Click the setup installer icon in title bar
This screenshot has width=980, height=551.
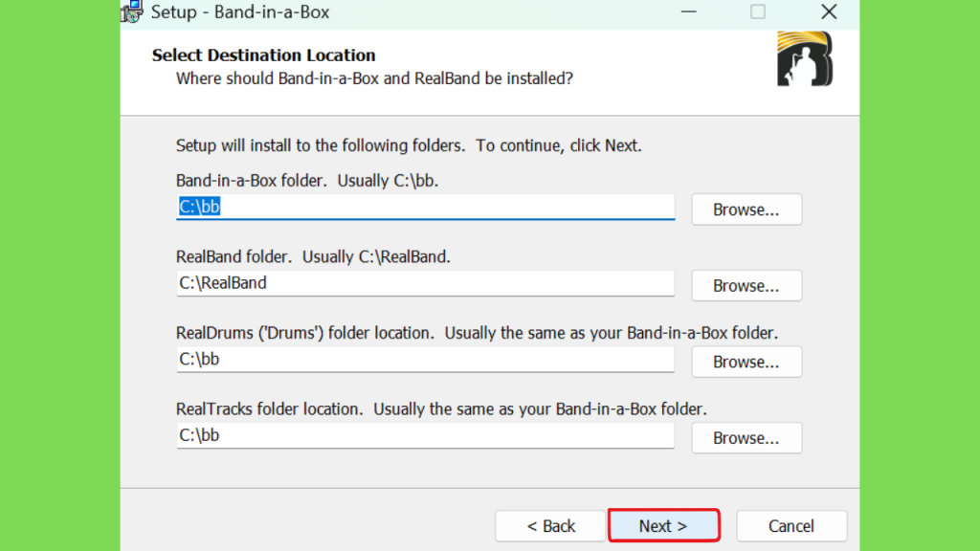point(132,11)
